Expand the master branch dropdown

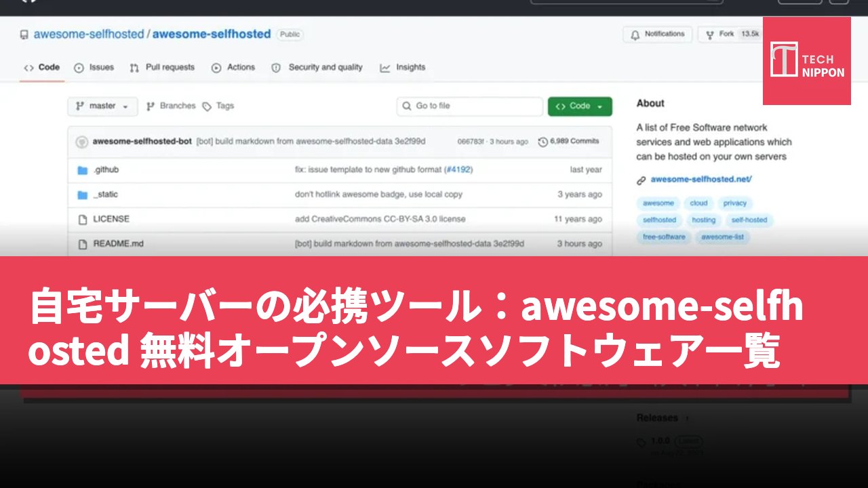(x=102, y=106)
